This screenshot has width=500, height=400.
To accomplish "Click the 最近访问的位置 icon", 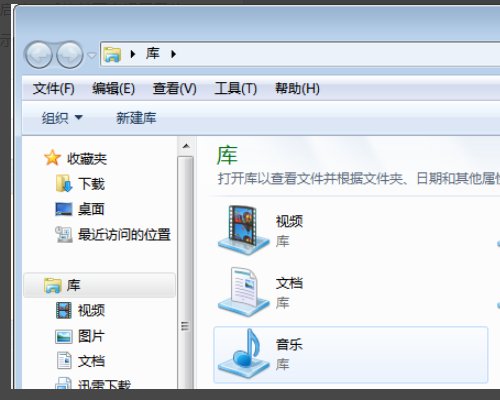I will coord(64,234).
